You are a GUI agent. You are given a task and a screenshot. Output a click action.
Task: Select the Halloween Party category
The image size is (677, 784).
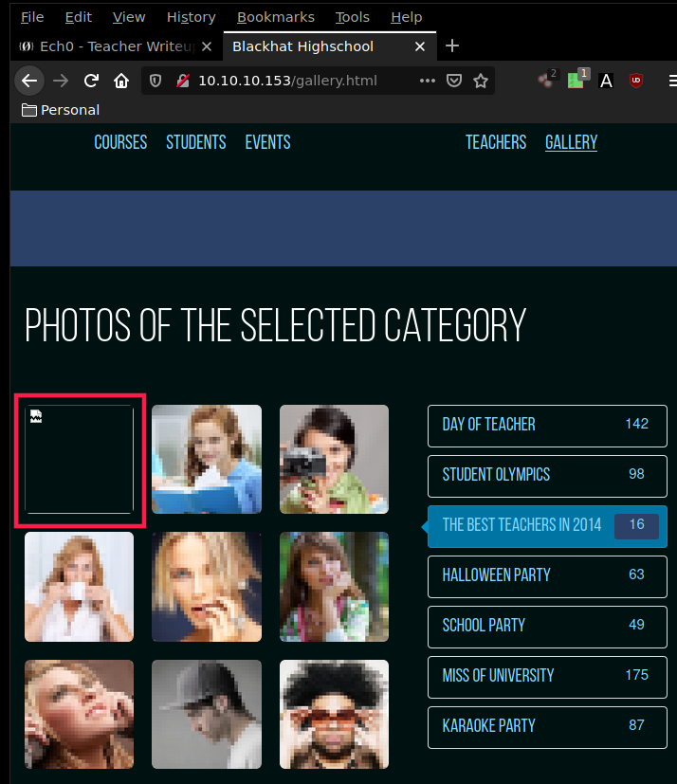[x=547, y=576]
